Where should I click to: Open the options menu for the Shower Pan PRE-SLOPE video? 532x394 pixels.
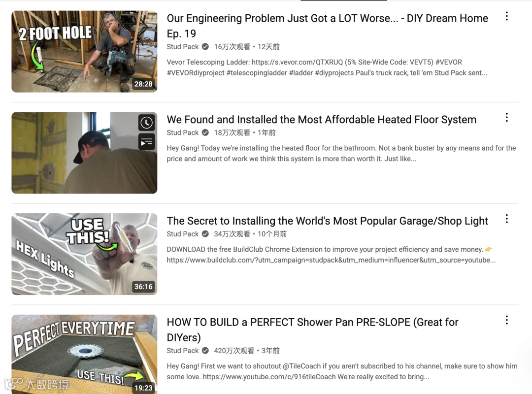(506, 320)
